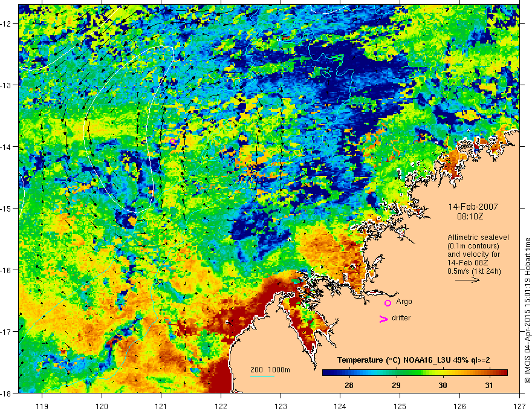Click longitude label 125 on the axis
The width and height of the screenshot is (532, 411).
point(400,406)
